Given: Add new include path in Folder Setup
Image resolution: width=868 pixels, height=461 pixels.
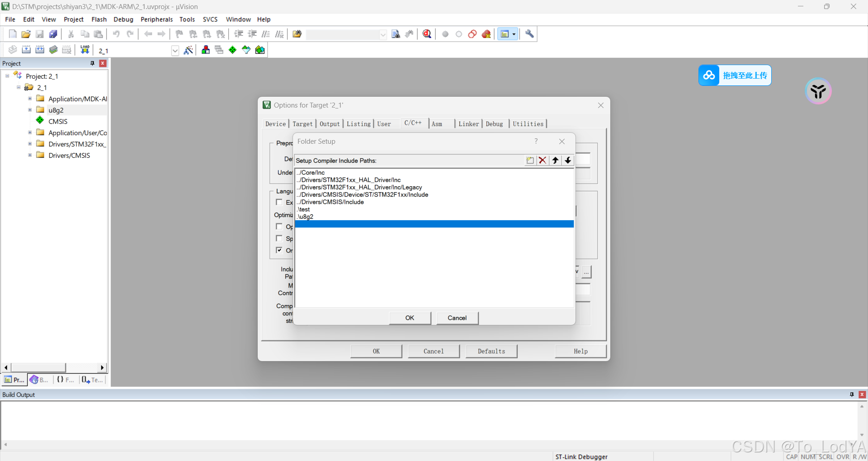Looking at the screenshot, I should pos(530,160).
